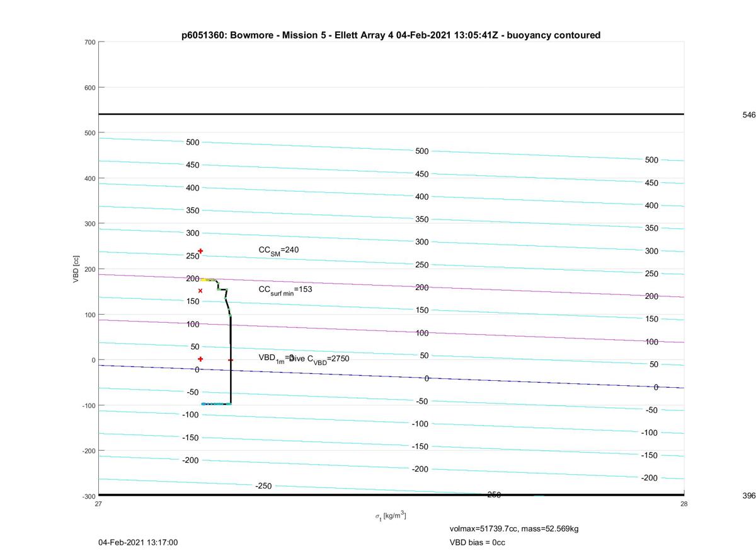The width and height of the screenshot is (756, 558).
Task: Click the sigma kg/m³ x-axis label
Action: coord(391,516)
